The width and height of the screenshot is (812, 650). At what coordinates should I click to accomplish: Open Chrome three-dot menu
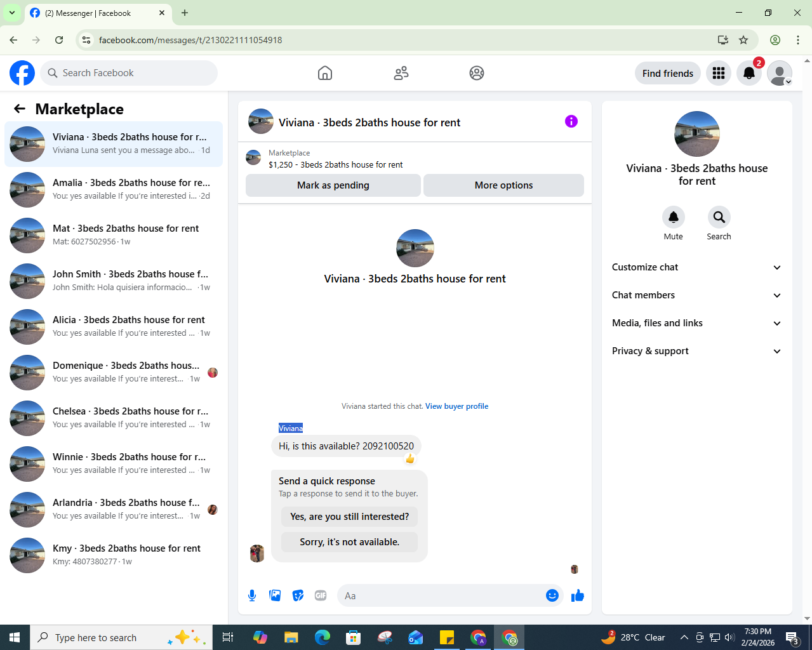798,40
